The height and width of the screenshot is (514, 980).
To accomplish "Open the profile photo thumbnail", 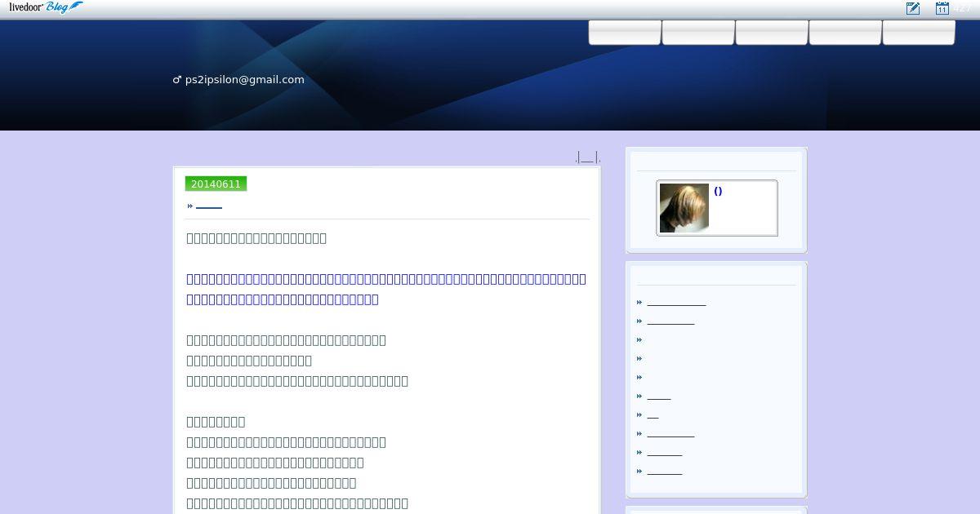I will 684,208.
